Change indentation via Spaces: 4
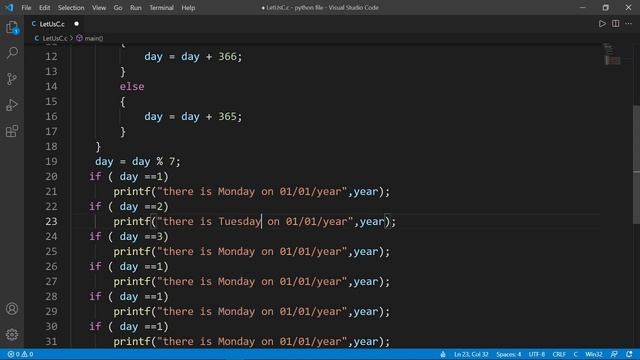 (x=509, y=354)
